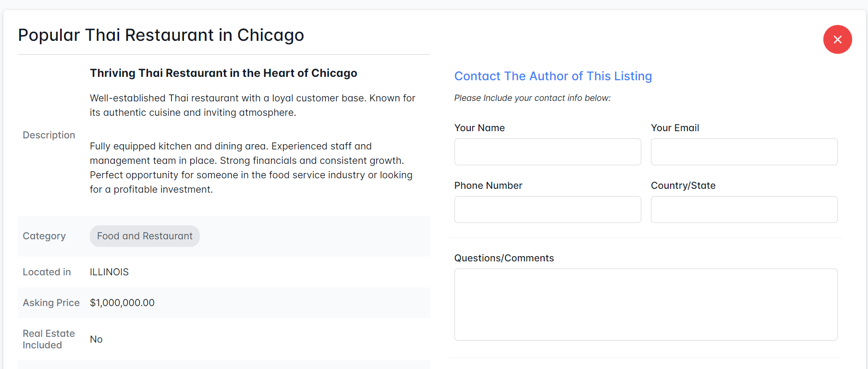Click the Questions/Comments text area
Image resolution: width=868 pixels, height=369 pixels.
(x=646, y=305)
